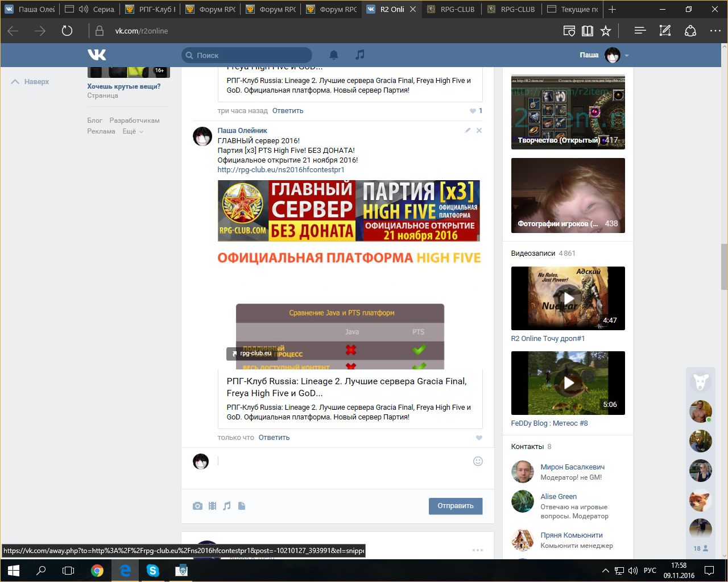Toggle like on three-hours-ago comment
The image size is (728, 582).
click(x=473, y=111)
